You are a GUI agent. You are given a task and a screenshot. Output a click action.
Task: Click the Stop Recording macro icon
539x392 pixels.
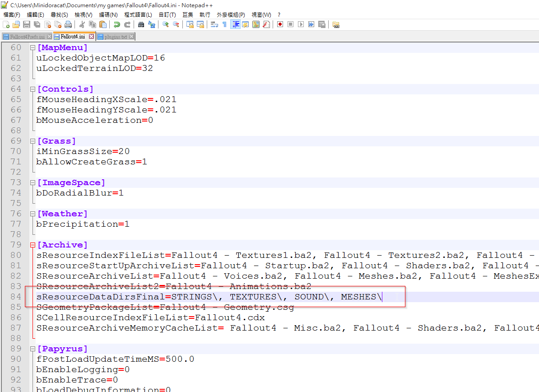(x=290, y=24)
